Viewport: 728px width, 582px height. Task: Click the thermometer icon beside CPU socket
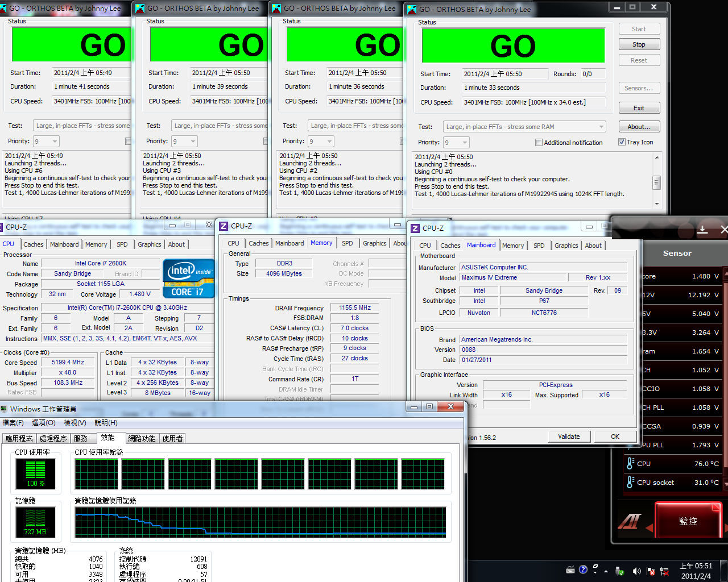[630, 482]
